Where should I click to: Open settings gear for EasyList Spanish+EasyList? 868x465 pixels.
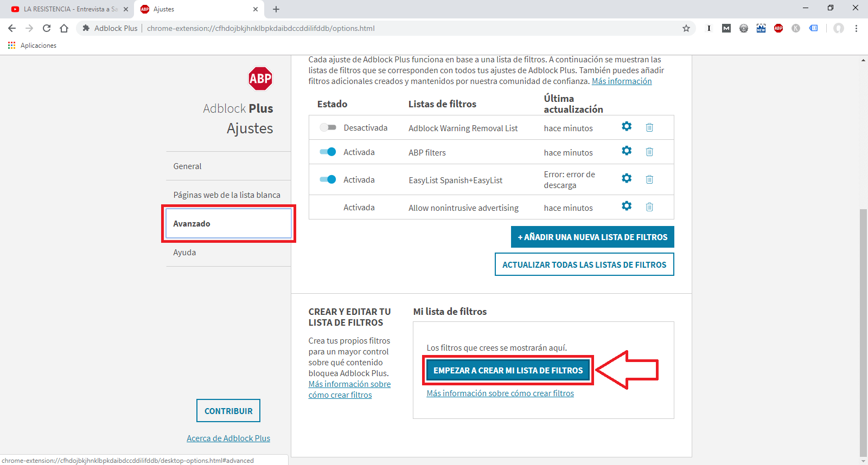(627, 178)
